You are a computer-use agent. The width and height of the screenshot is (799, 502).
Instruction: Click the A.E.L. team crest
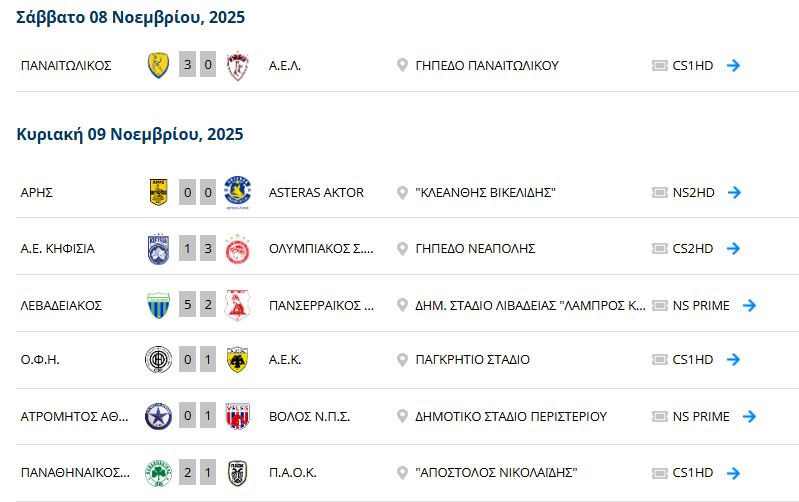coord(237,66)
